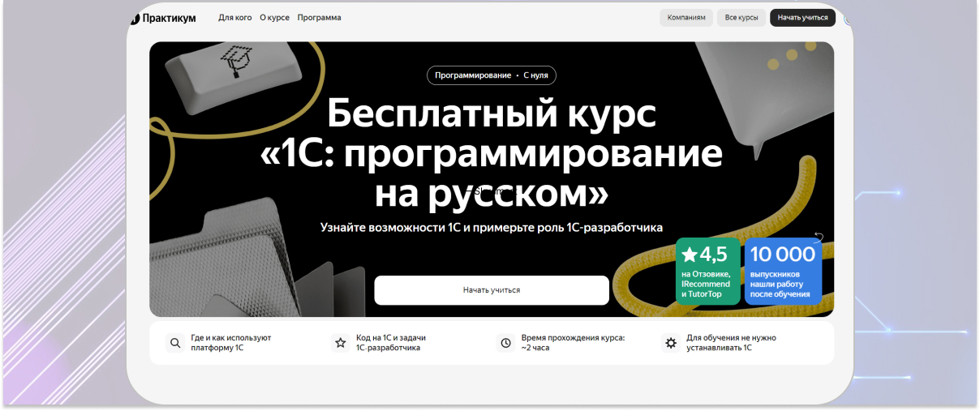This screenshot has height=411, width=980.
Task: Click the star icon beside Код на 1С
Action: [x=340, y=343]
